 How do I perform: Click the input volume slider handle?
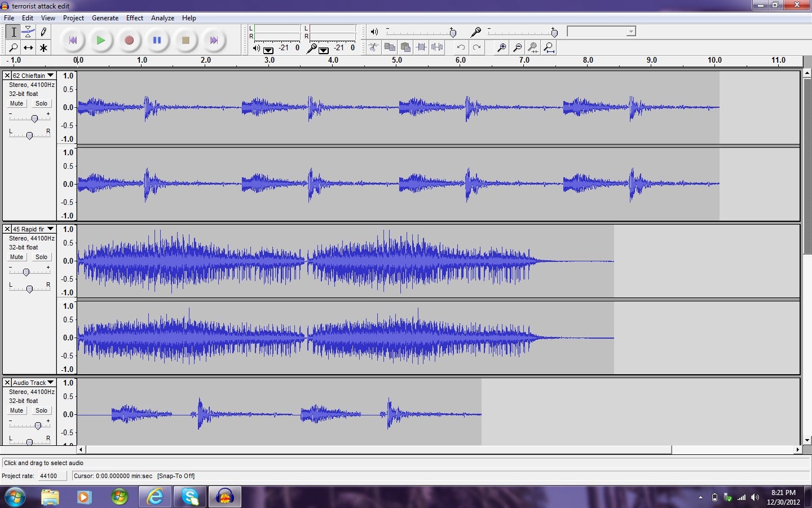pyautogui.click(x=554, y=32)
